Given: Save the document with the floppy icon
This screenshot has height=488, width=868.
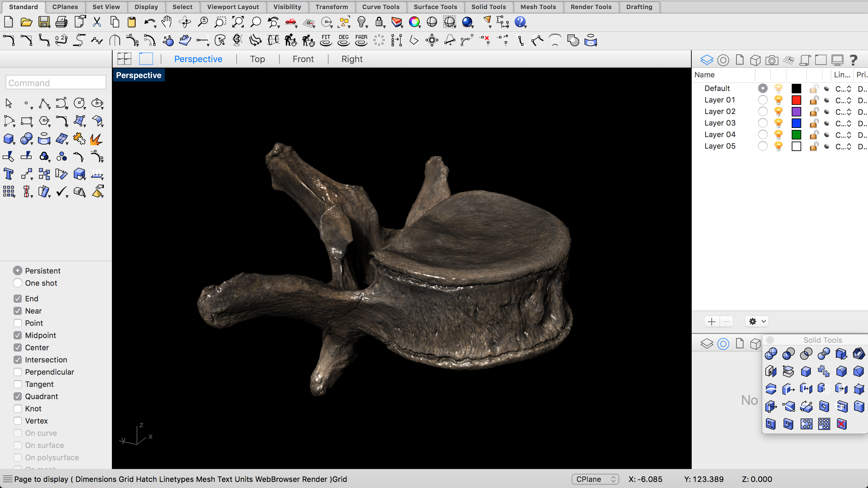Looking at the screenshot, I should point(44,22).
